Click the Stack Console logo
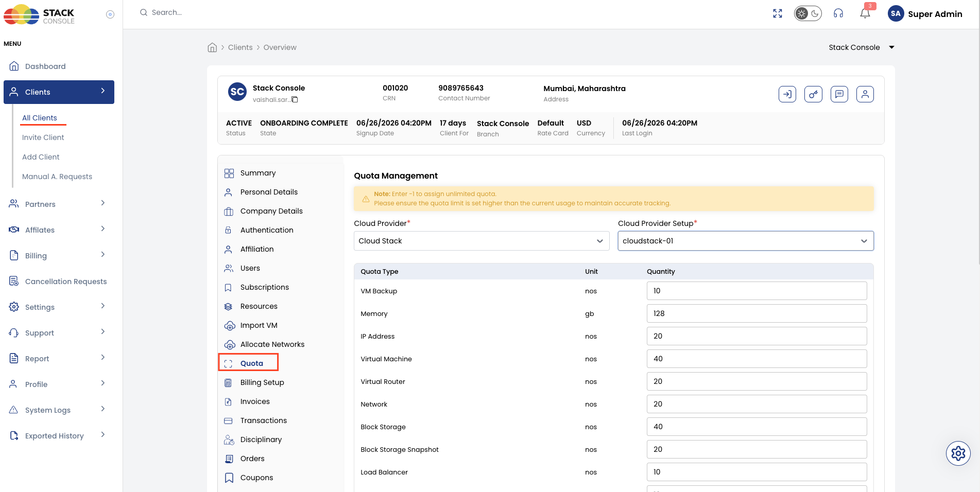The image size is (980, 492). 40,15
